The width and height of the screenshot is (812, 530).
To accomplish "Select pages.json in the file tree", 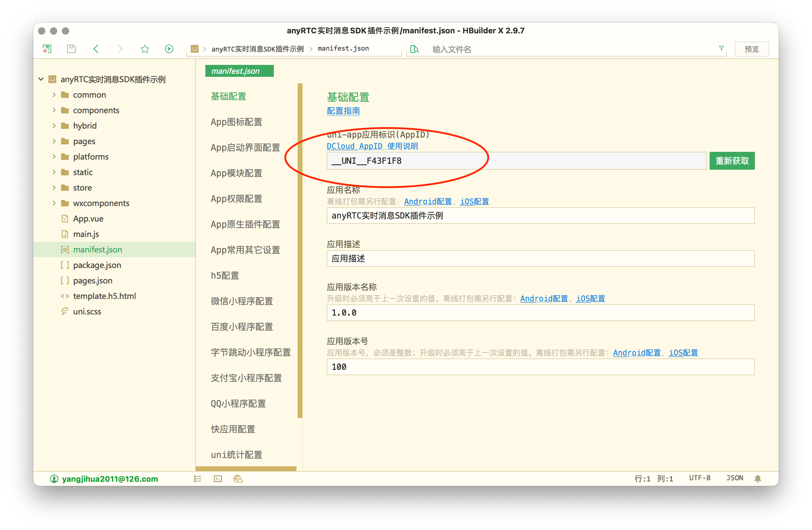I will click(x=93, y=280).
